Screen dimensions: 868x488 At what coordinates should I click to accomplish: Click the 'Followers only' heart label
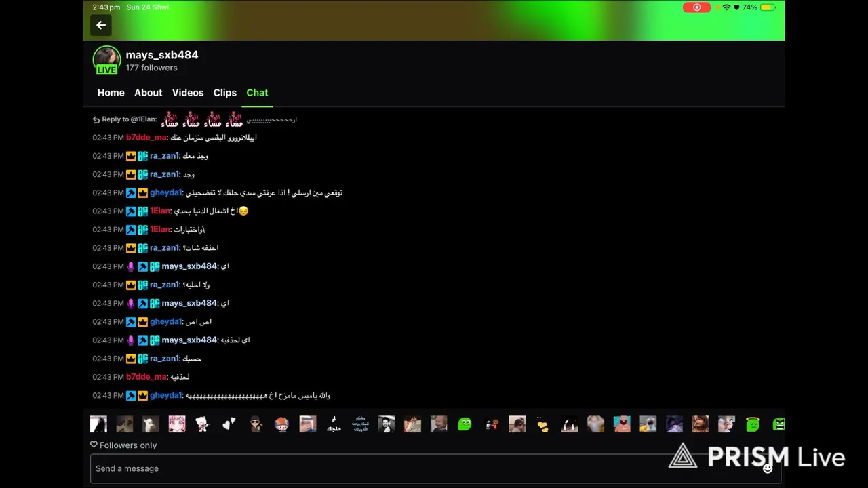123,445
